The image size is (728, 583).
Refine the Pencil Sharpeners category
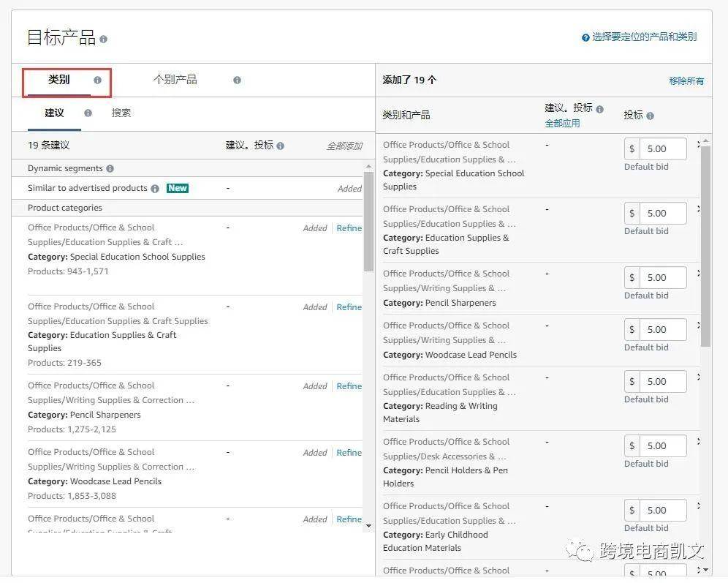(x=349, y=386)
